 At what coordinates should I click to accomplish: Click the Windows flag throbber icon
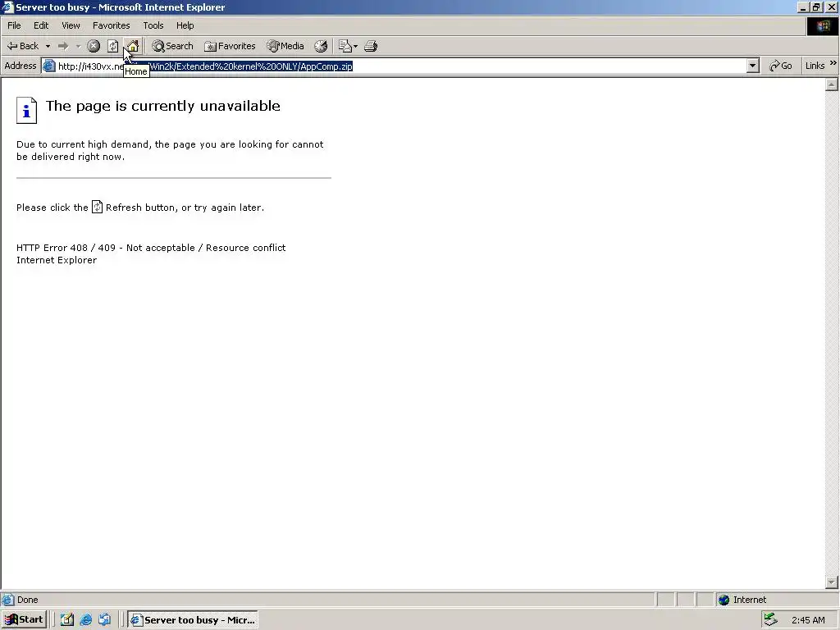click(822, 25)
